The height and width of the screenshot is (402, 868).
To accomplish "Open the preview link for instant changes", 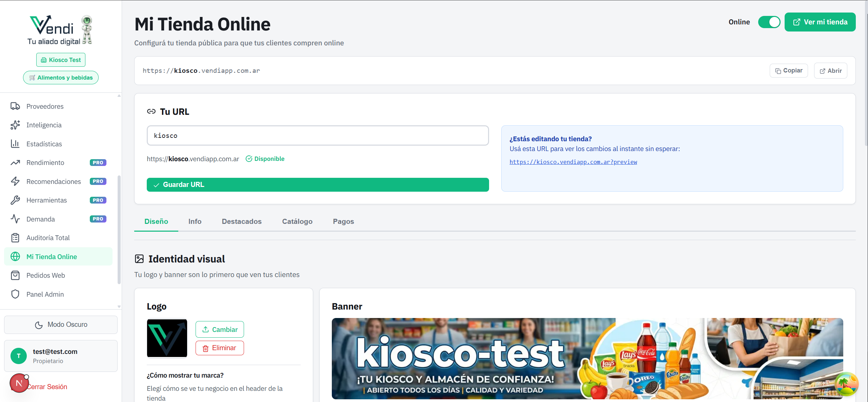I will (x=573, y=162).
